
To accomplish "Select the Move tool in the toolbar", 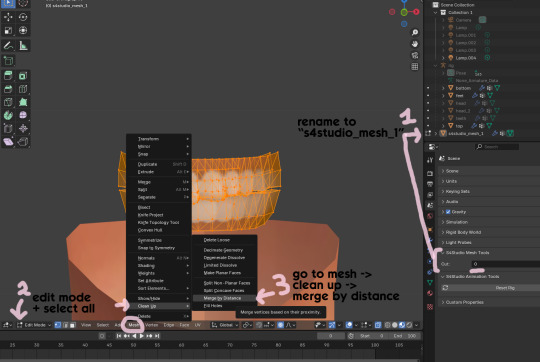I will pyautogui.click(x=8, y=17).
